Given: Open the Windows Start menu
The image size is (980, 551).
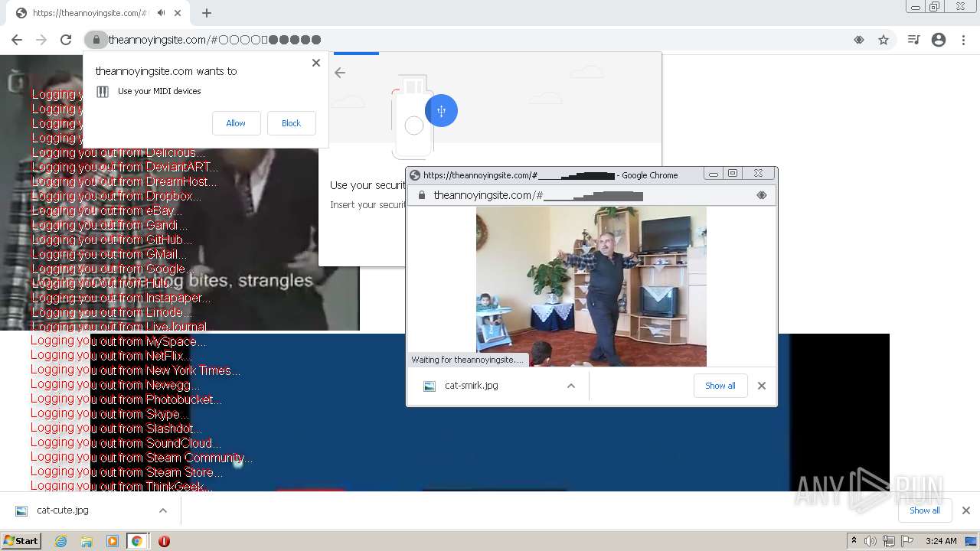Looking at the screenshot, I should coord(21,541).
